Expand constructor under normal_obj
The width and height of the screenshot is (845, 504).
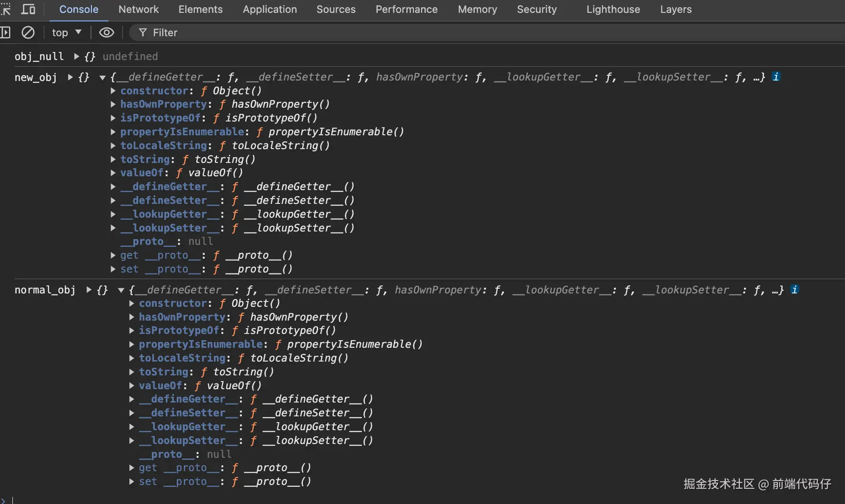click(131, 303)
